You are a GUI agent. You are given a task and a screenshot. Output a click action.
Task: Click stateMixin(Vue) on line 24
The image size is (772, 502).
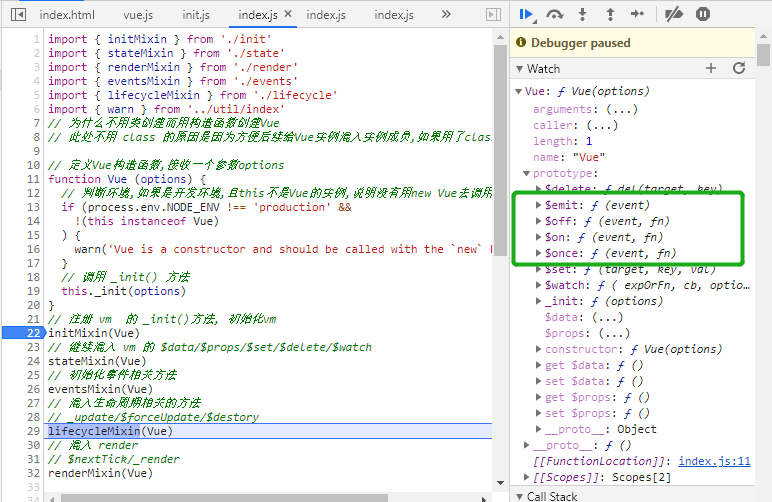coord(97,361)
